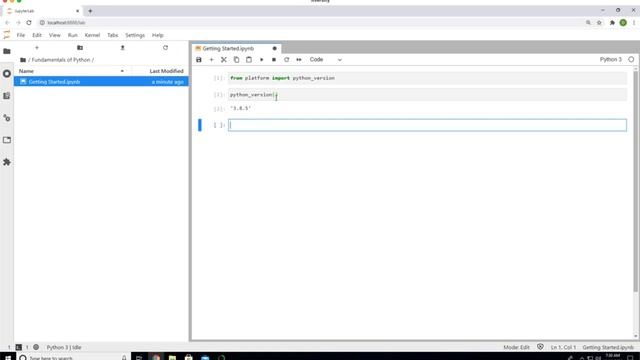Screen dimensions: 640x360
Task: Click the Python 3 kernel name button
Action: coord(611,60)
